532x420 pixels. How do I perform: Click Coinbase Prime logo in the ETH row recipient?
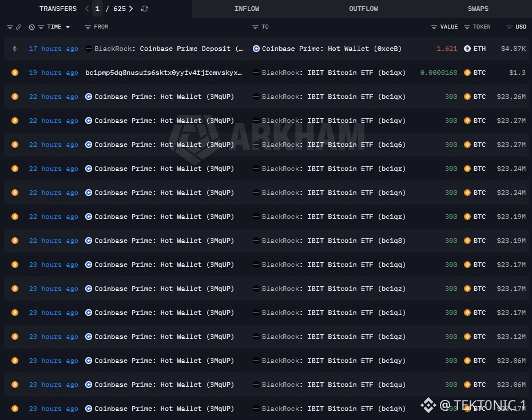[x=256, y=49]
